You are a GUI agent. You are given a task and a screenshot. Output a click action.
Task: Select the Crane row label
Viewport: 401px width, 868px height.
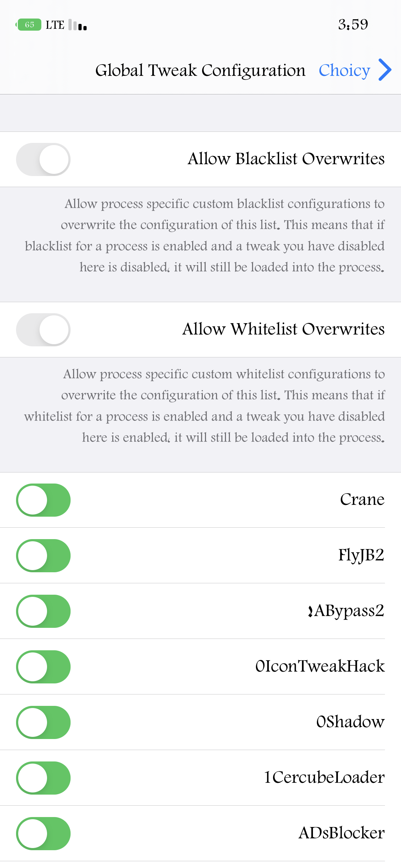pos(362,500)
